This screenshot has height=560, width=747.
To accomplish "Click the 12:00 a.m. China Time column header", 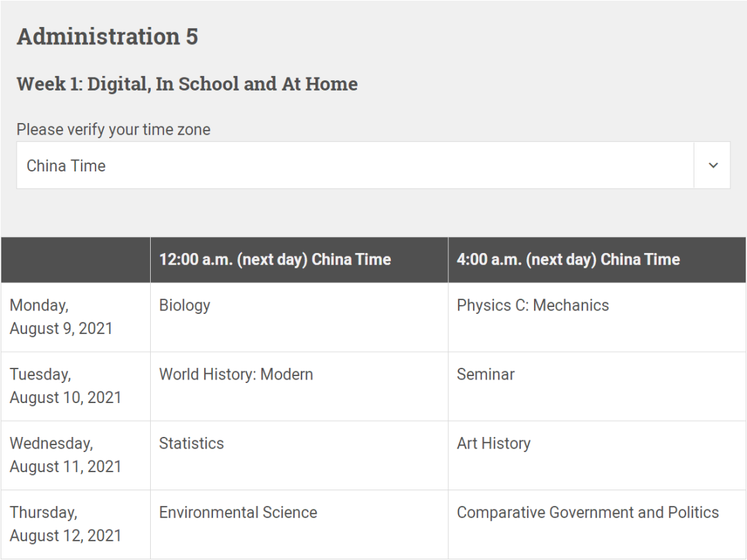I will pyautogui.click(x=275, y=260).
